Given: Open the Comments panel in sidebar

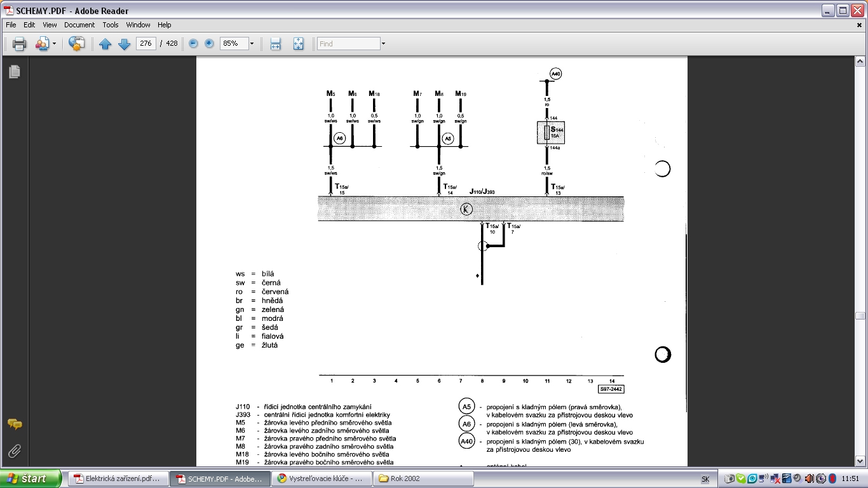Looking at the screenshot, I should click(x=14, y=424).
